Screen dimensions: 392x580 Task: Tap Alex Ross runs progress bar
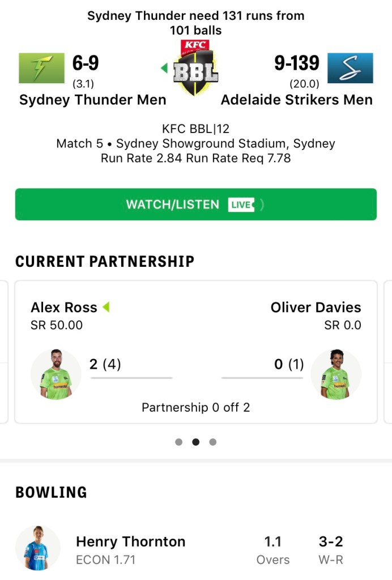click(131, 378)
